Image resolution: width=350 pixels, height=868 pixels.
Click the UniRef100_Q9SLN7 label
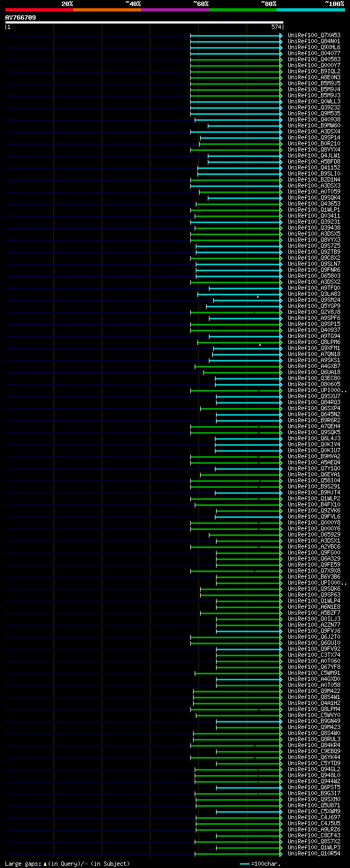click(314, 264)
